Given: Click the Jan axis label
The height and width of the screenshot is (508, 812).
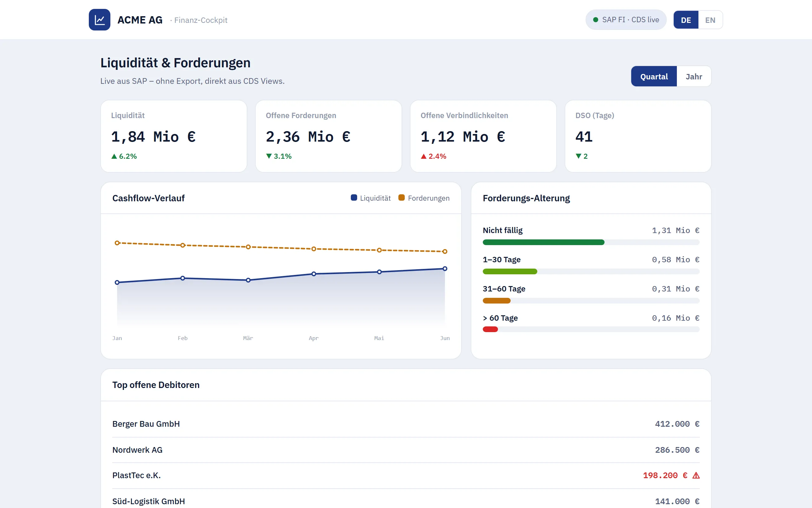Looking at the screenshot, I should click(117, 338).
